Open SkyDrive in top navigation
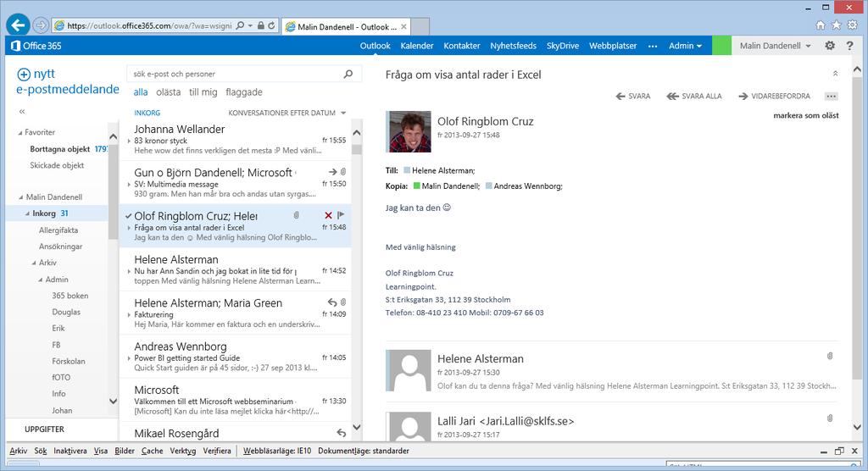868x471 pixels. pyautogui.click(x=563, y=46)
